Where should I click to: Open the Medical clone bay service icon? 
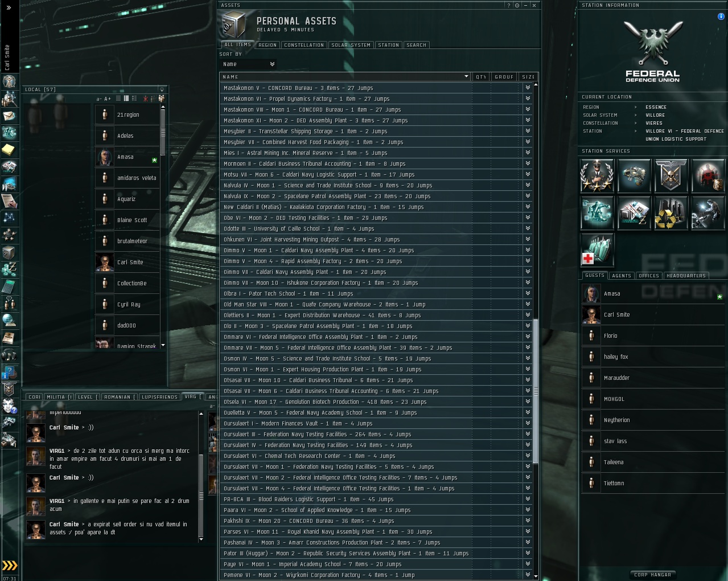click(597, 249)
